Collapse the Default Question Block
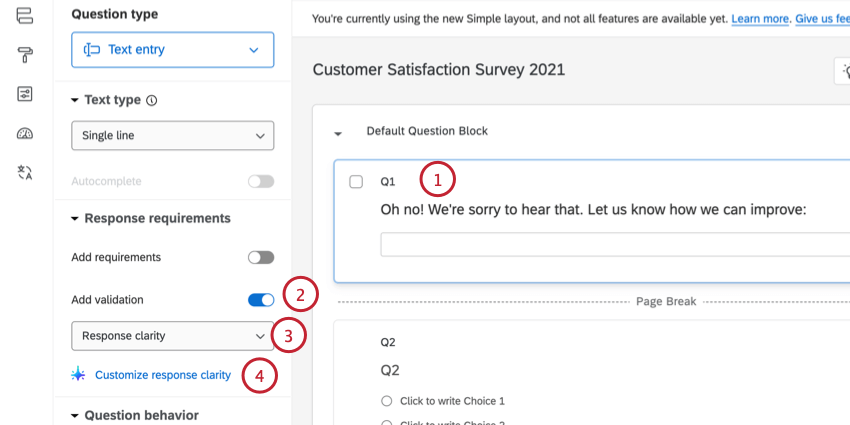This screenshot has width=850, height=425. [338, 132]
